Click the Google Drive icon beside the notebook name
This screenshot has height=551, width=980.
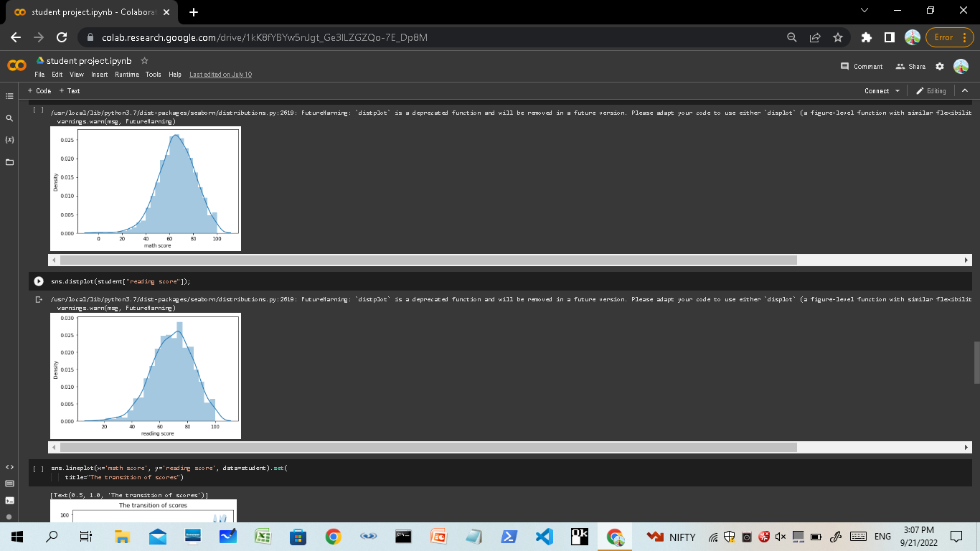click(x=40, y=61)
